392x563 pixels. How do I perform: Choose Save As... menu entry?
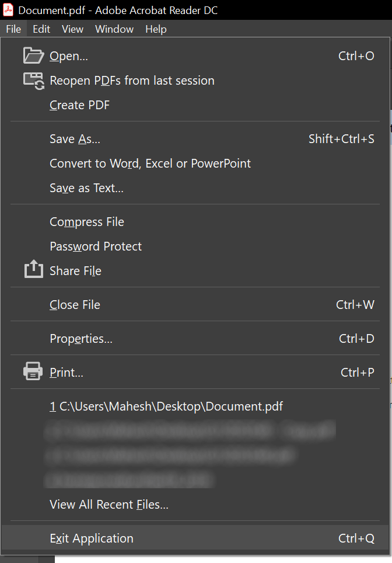(x=75, y=139)
